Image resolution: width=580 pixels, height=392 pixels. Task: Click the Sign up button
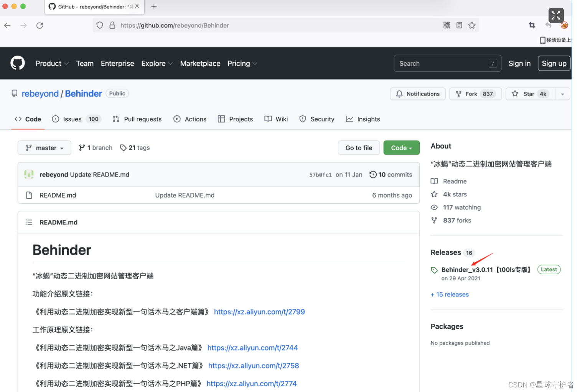[x=554, y=63]
